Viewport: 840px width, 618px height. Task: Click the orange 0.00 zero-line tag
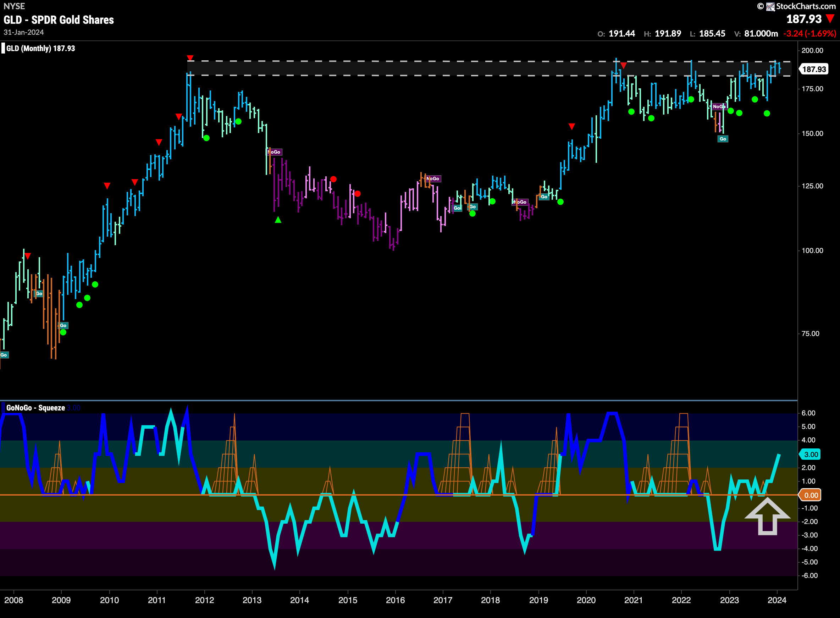coord(811,495)
